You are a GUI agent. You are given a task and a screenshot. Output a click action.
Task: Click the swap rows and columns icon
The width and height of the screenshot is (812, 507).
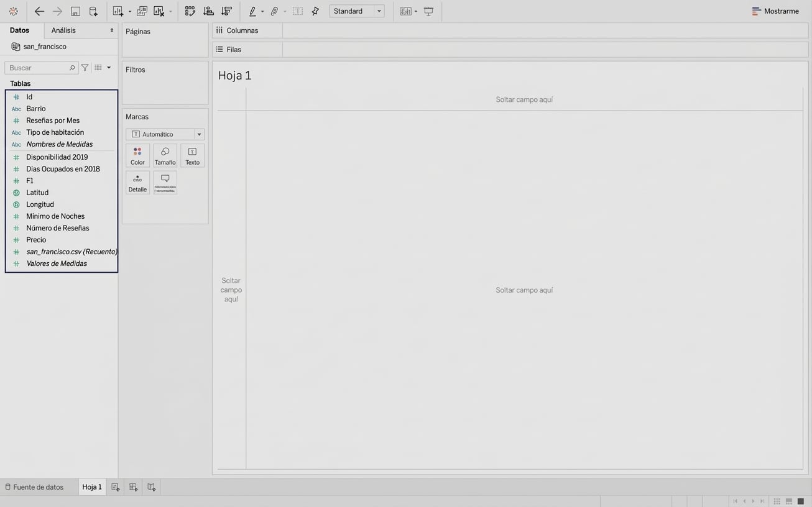tap(190, 11)
